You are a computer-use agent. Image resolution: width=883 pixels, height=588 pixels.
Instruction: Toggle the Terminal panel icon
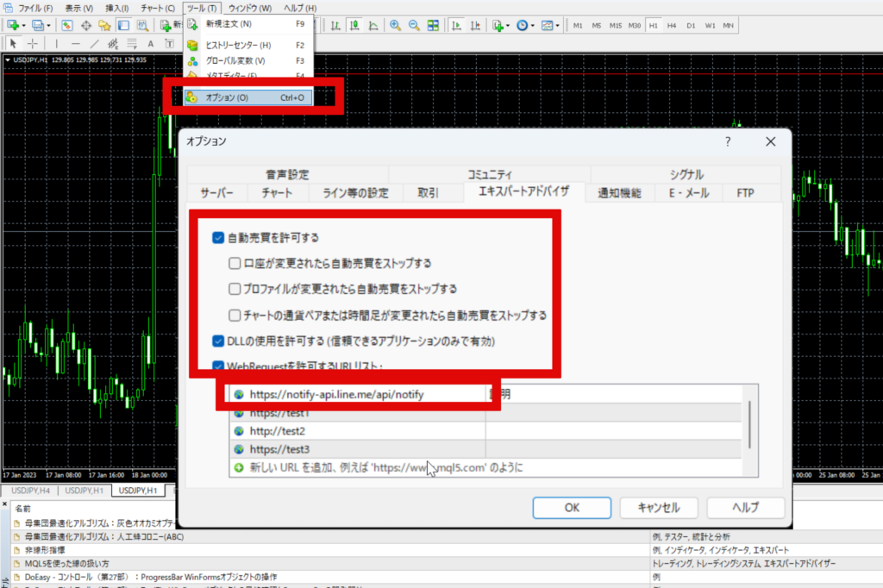[x=123, y=25]
